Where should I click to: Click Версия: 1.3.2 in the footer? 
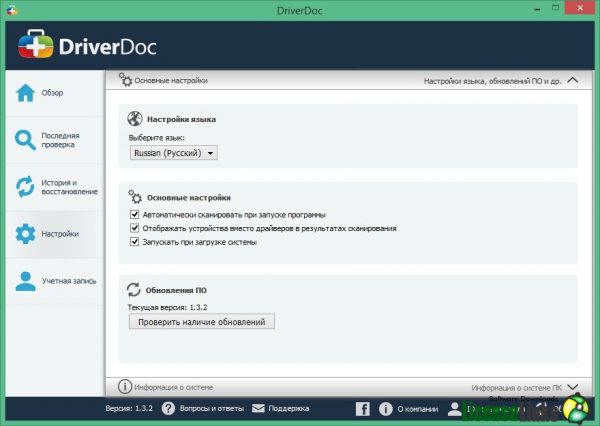pos(129,408)
